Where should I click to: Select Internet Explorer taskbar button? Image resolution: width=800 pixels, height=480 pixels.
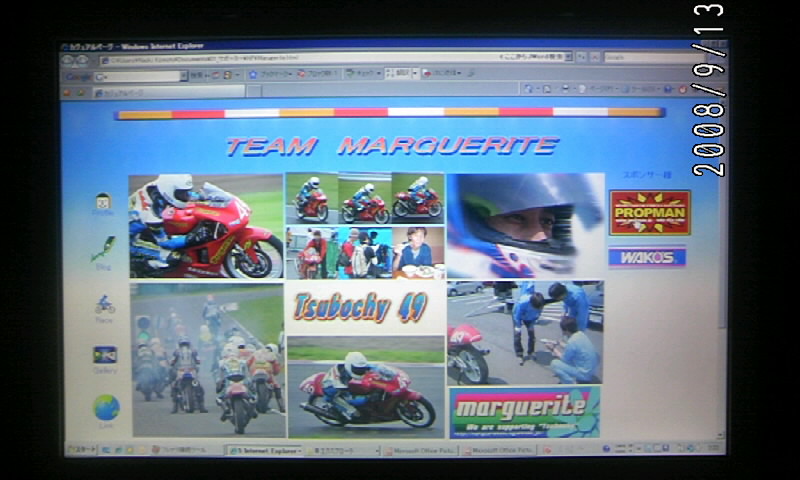[265, 450]
